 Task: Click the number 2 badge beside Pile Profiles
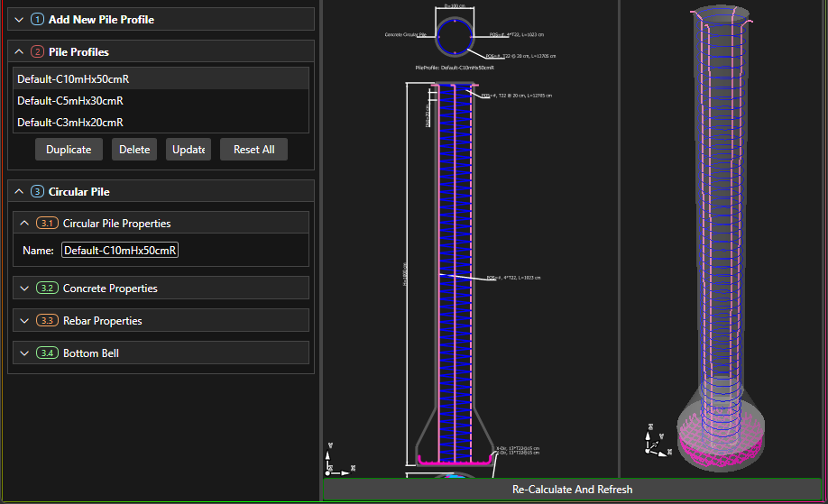[37, 51]
